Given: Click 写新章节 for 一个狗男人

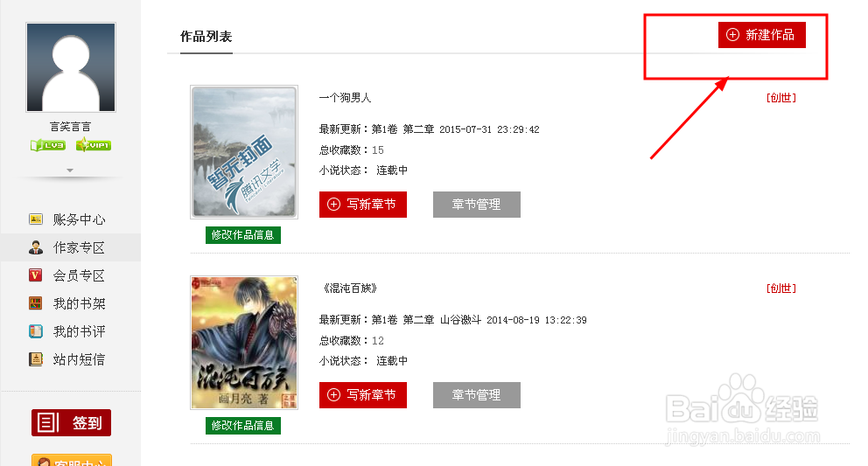Looking at the screenshot, I should 362,205.
